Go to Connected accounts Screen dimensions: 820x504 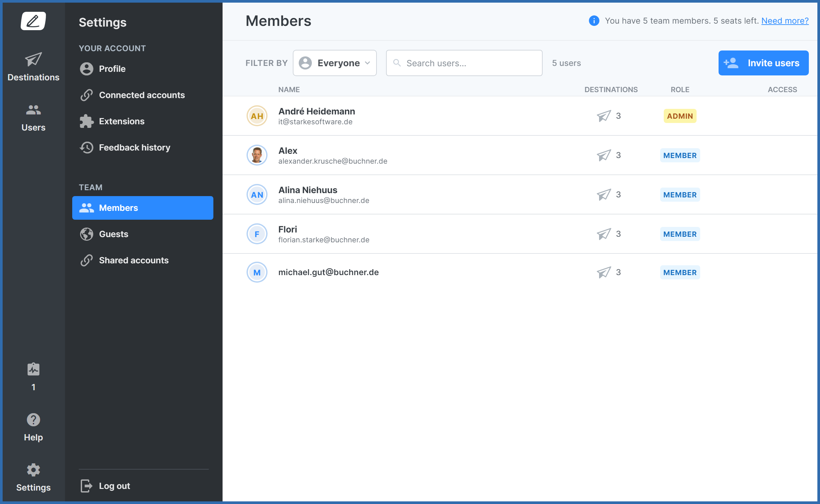(141, 95)
